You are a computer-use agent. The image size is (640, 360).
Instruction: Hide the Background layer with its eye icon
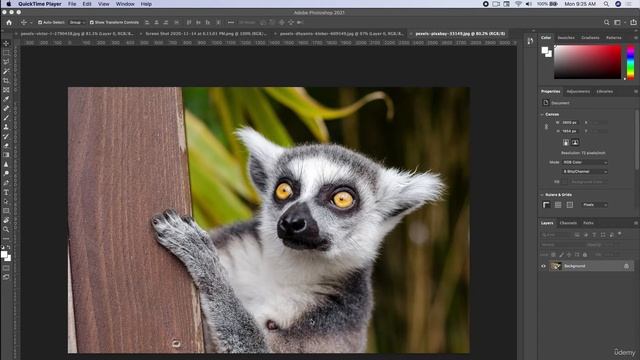point(543,266)
